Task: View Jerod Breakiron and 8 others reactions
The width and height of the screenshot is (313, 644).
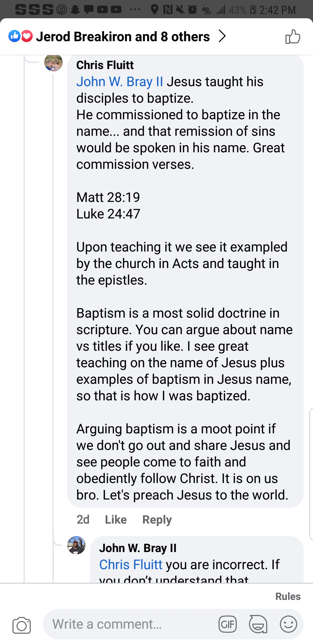Action: [123, 37]
